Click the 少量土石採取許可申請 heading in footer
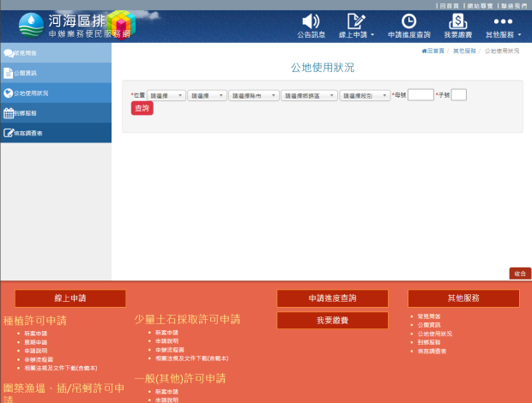The height and width of the screenshot is (403, 532). point(187,319)
